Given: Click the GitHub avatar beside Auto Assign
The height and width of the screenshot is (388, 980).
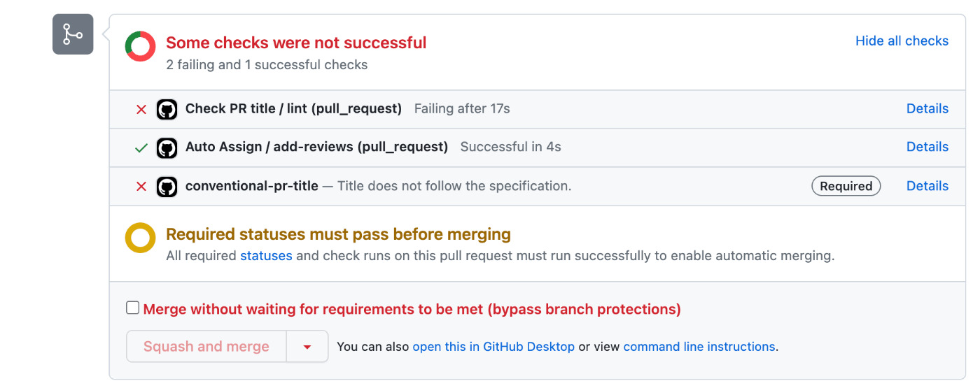Looking at the screenshot, I should coord(167,148).
